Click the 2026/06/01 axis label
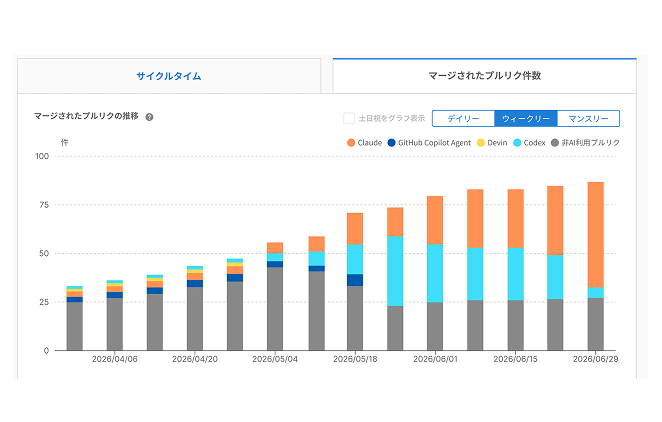662x422 pixels. 435,359
